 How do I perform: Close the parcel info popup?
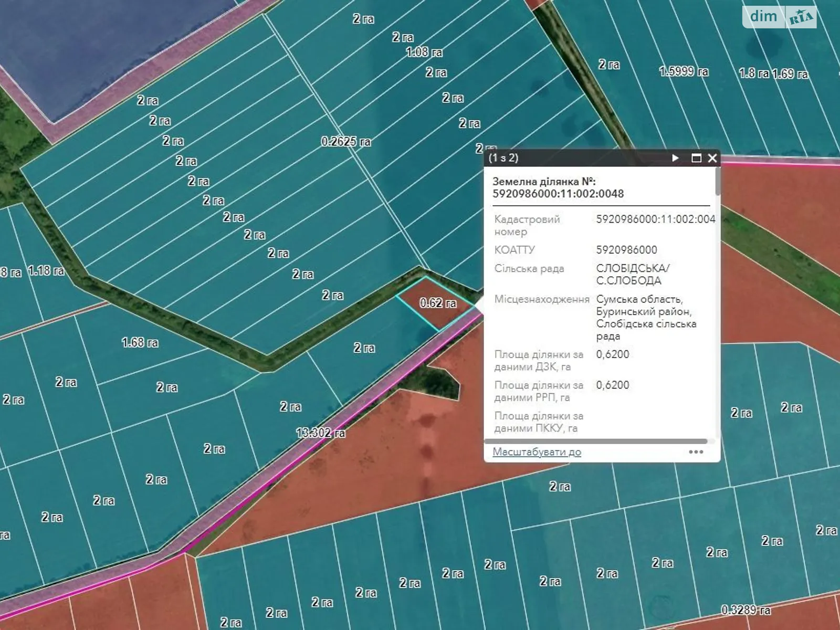coord(712,158)
